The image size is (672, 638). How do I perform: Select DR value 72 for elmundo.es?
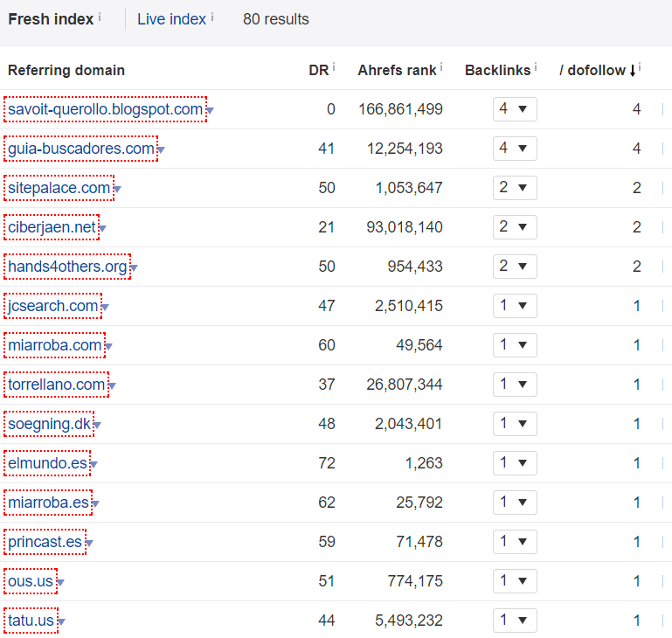click(327, 463)
